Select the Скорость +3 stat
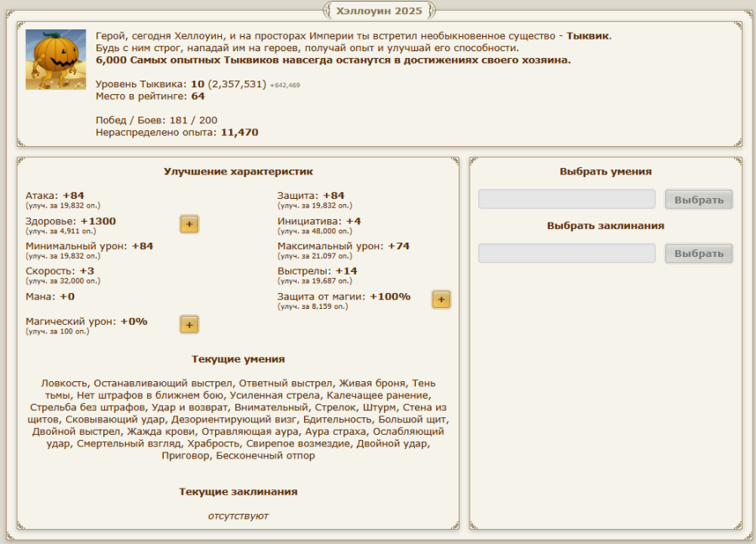The height and width of the screenshot is (544, 756). [60, 271]
